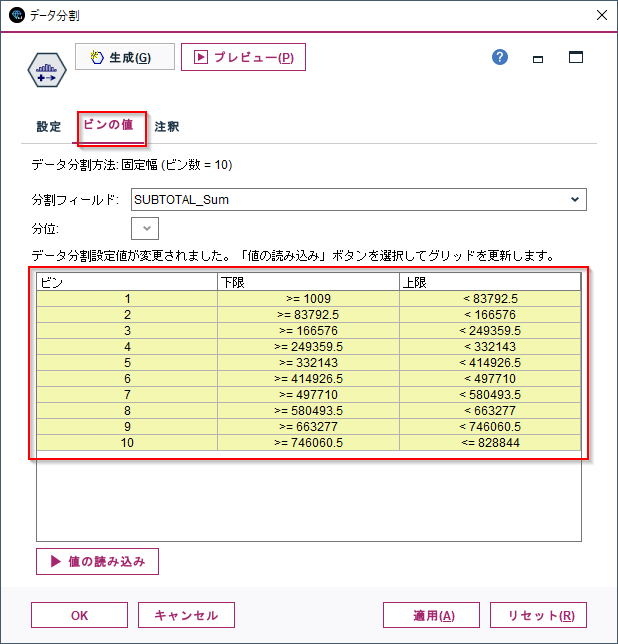This screenshot has width=618, height=644.
Task: Select lower limit cell '>= 249359.5'
Action: click(x=308, y=347)
